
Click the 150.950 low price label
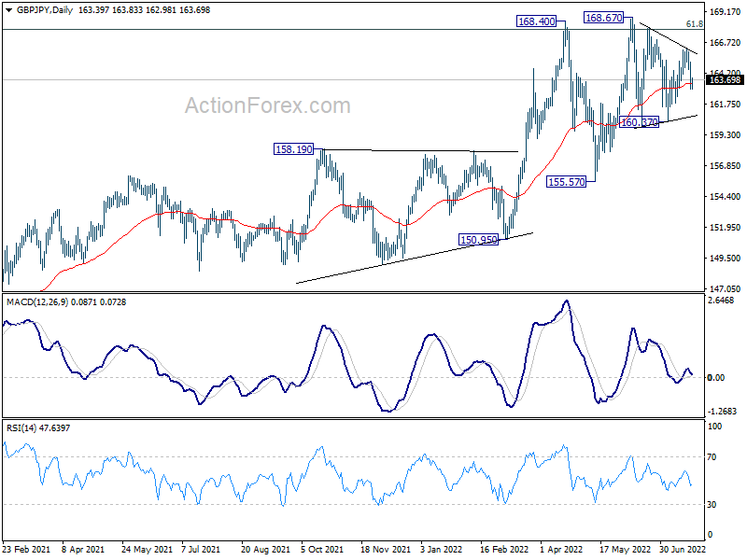point(478,240)
